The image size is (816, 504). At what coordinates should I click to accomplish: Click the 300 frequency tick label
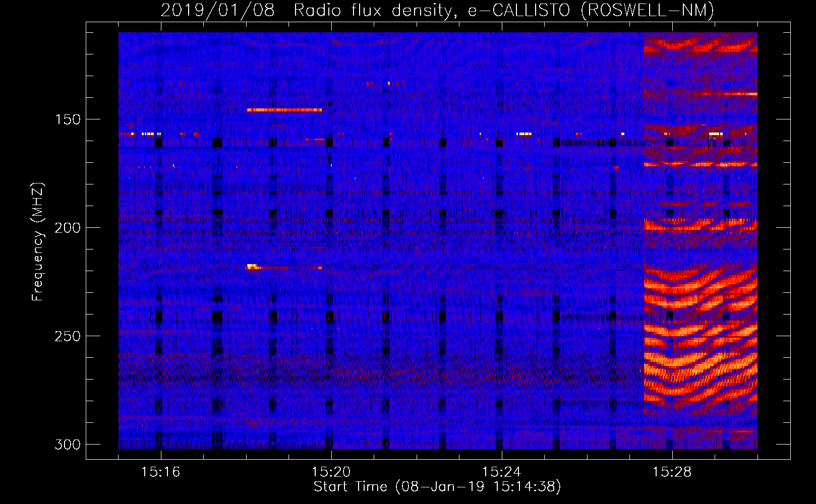pyautogui.click(x=67, y=445)
